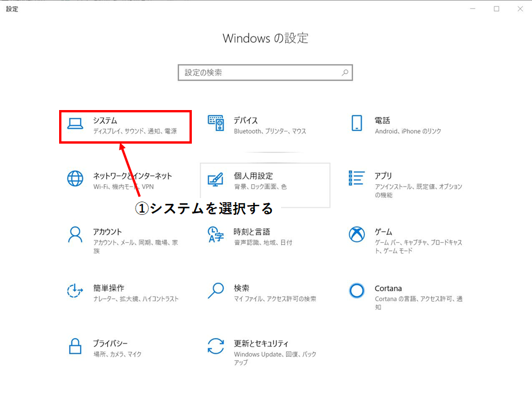This screenshot has width=532, height=417.
Task: Click the 簡単操作 ease of access icon
Action: tap(75, 291)
